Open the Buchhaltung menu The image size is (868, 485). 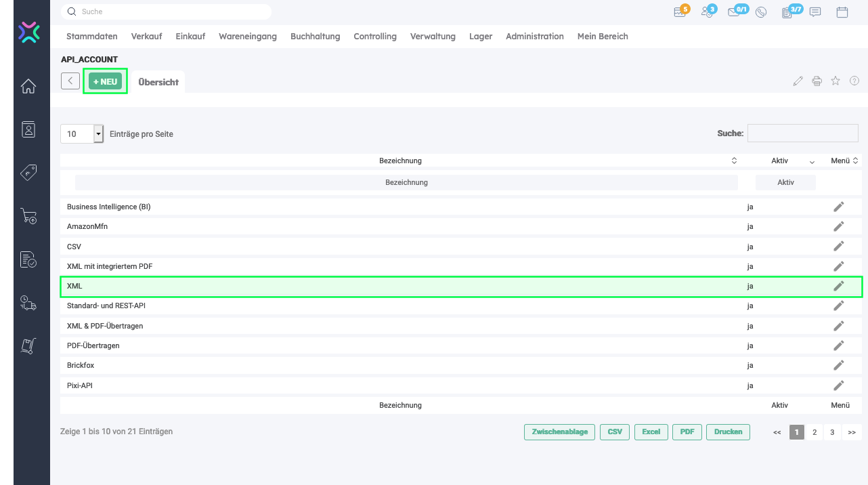315,37
